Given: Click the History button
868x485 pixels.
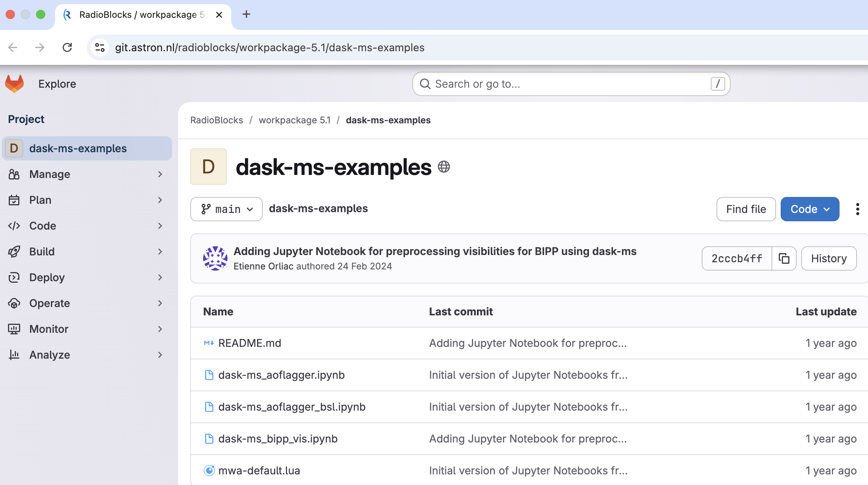Looking at the screenshot, I should 829,258.
